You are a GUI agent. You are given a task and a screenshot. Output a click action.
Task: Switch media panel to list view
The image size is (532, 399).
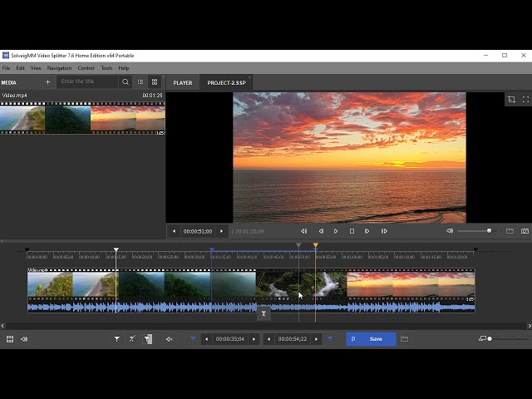[140, 82]
